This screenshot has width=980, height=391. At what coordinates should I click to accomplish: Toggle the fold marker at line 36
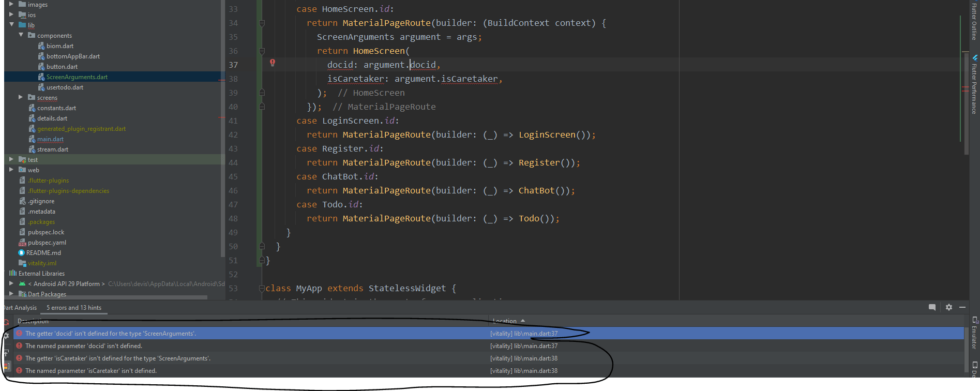tap(262, 51)
